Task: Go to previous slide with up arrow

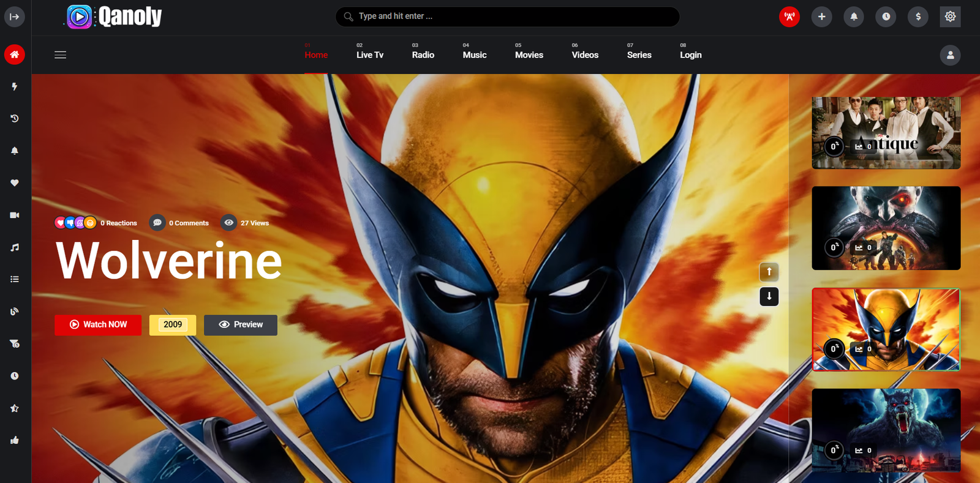Action: (x=769, y=272)
